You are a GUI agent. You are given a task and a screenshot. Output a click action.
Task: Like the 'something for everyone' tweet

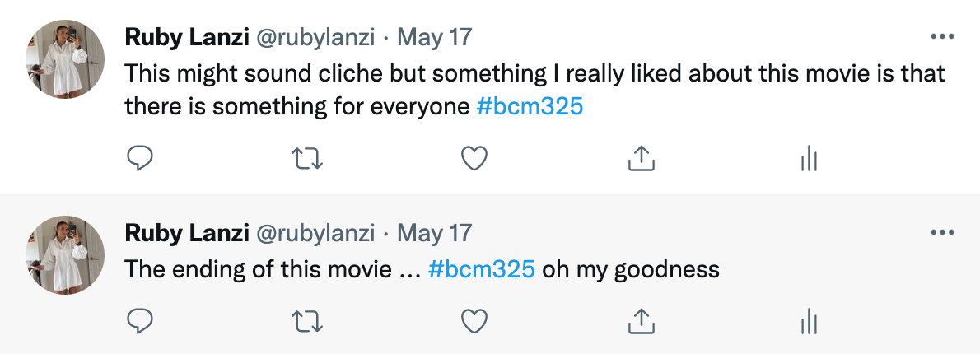pyautogui.click(x=474, y=158)
